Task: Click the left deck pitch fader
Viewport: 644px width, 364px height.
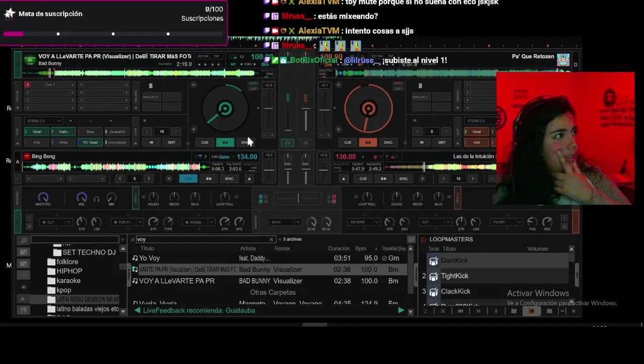Action: 268,108
